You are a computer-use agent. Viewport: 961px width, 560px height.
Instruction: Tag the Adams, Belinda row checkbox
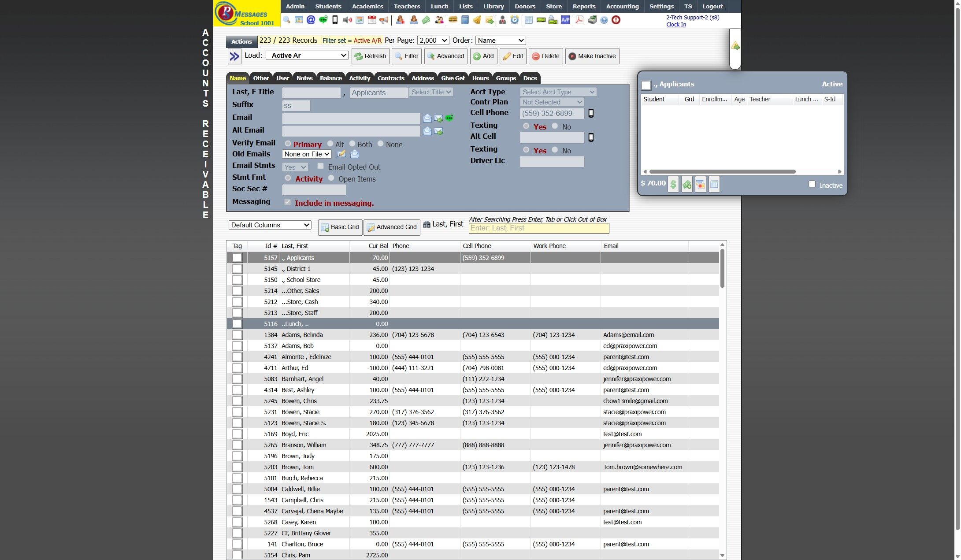pyautogui.click(x=237, y=335)
